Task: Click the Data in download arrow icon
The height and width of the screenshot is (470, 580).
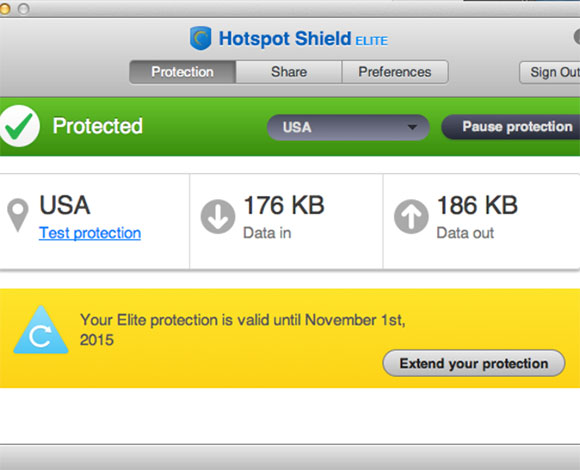Action: 218,217
